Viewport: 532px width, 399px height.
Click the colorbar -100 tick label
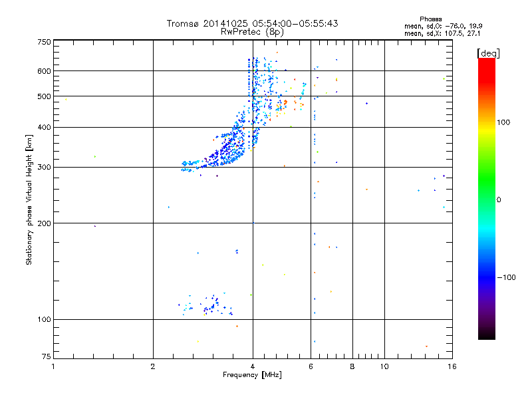[506, 277]
